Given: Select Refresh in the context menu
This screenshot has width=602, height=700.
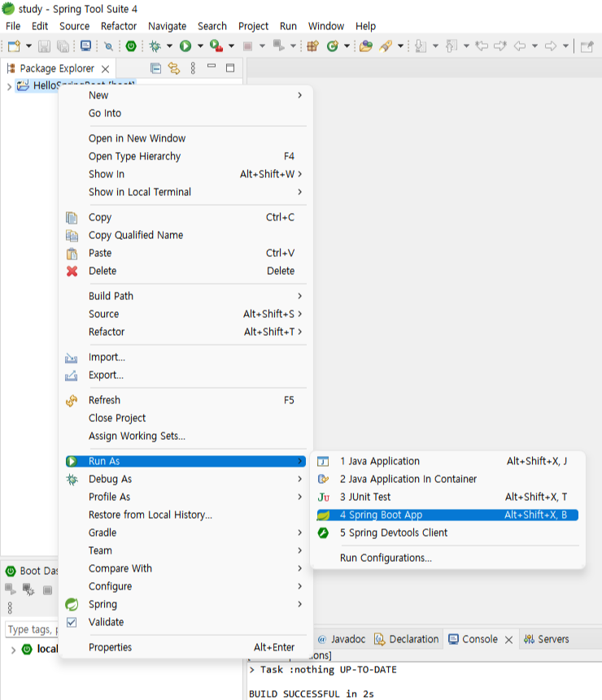Looking at the screenshot, I should click(x=185, y=400).
